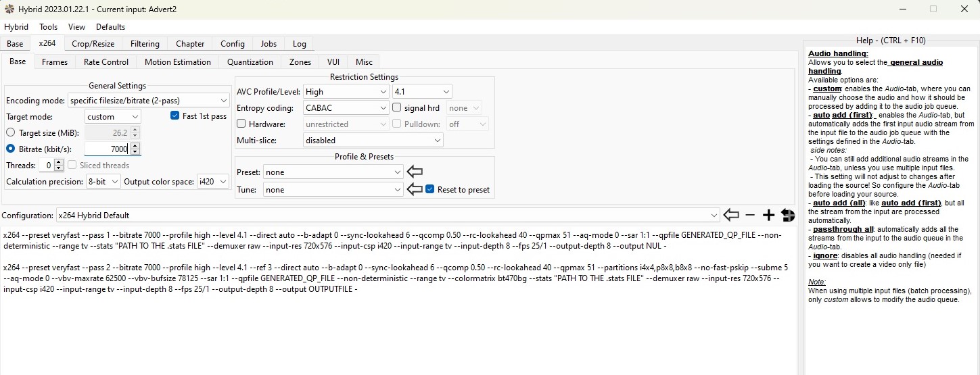Screen dimensions: 980x375
Task: Switch to the Crop/Resize tab
Action: [x=93, y=43]
